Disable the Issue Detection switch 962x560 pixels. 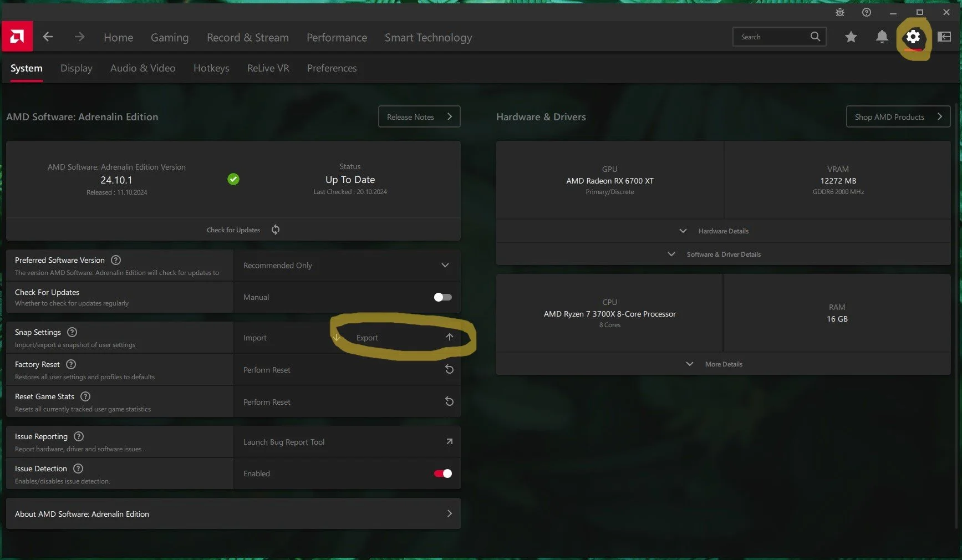tap(442, 474)
